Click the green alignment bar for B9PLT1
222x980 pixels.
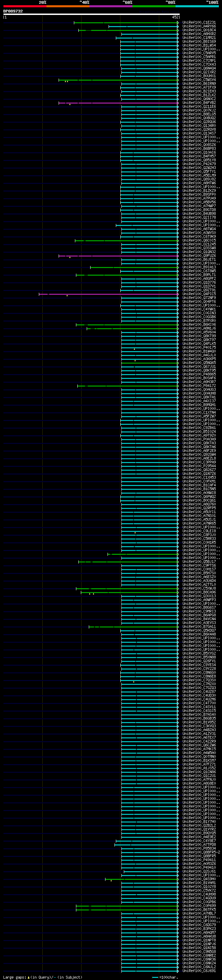[127, 275]
